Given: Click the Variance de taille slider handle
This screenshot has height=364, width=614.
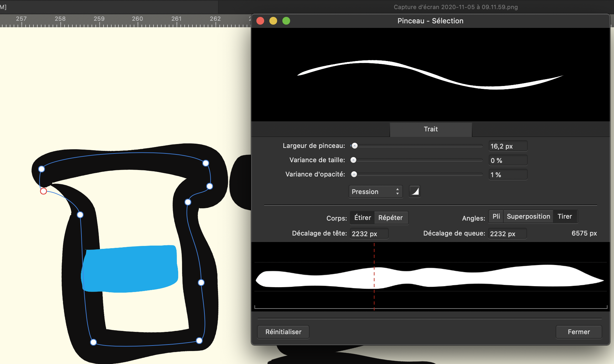Looking at the screenshot, I should pyautogui.click(x=353, y=160).
